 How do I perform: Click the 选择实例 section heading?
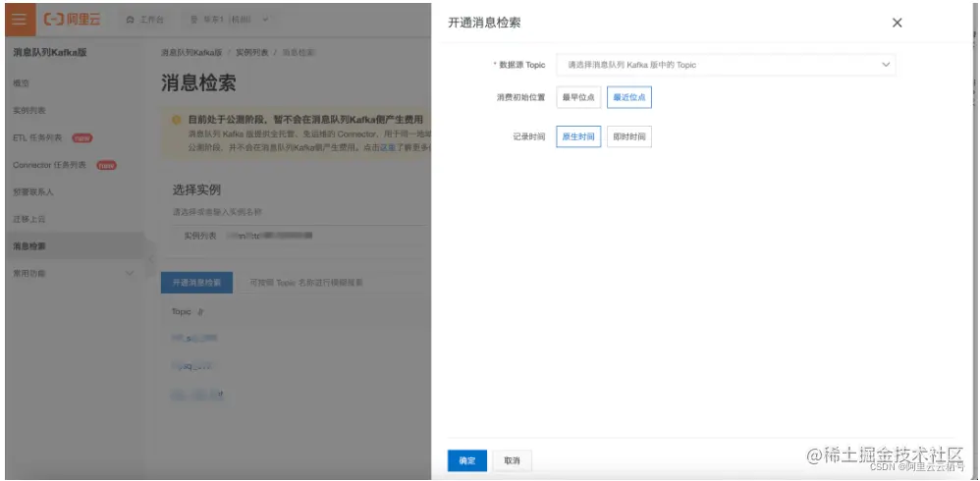tap(196, 189)
